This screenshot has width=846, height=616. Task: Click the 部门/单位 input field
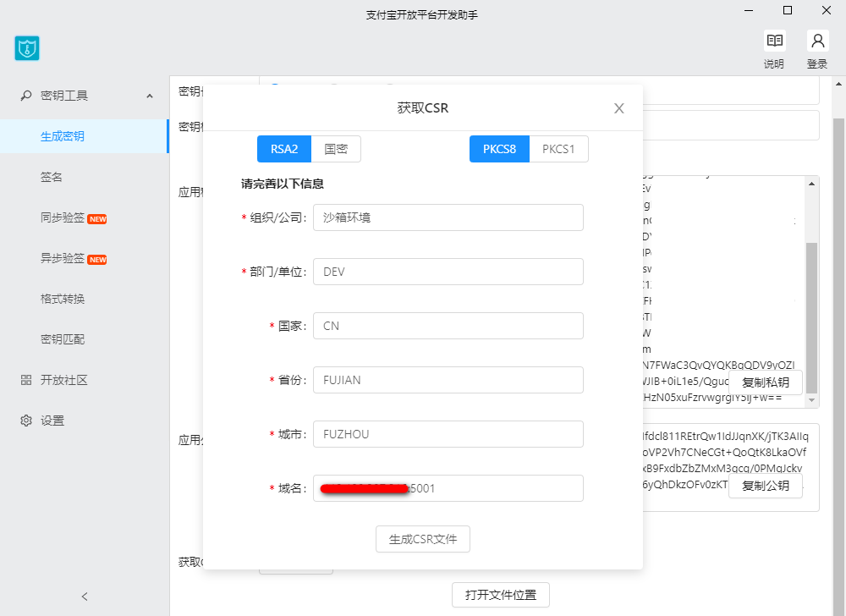tap(448, 272)
